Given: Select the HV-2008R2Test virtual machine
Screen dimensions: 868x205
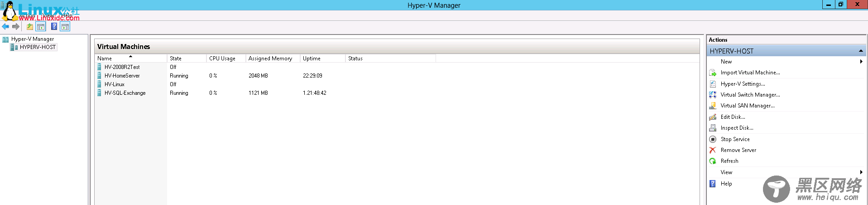Looking at the screenshot, I should tap(122, 67).
